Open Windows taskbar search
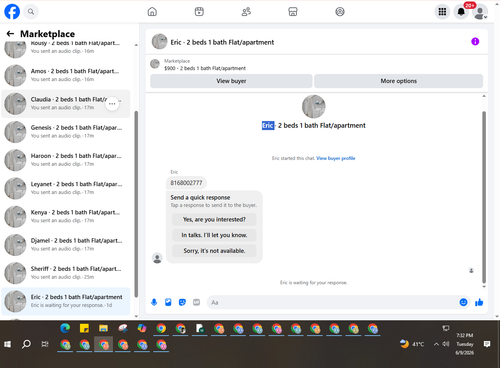The height and width of the screenshot is (368, 500). click(26, 344)
